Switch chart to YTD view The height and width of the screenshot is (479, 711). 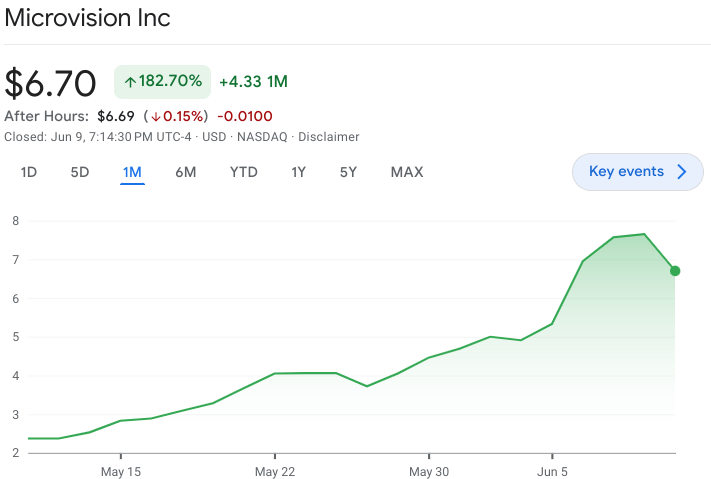coord(243,172)
